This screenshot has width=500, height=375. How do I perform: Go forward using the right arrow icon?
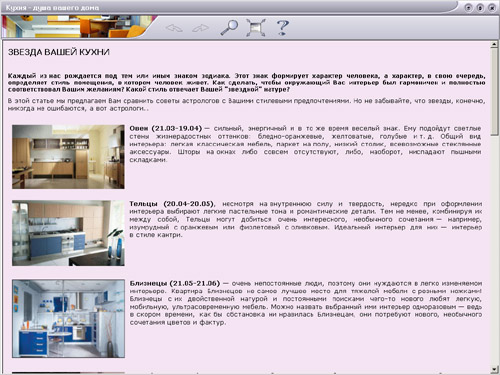pyautogui.click(x=200, y=28)
